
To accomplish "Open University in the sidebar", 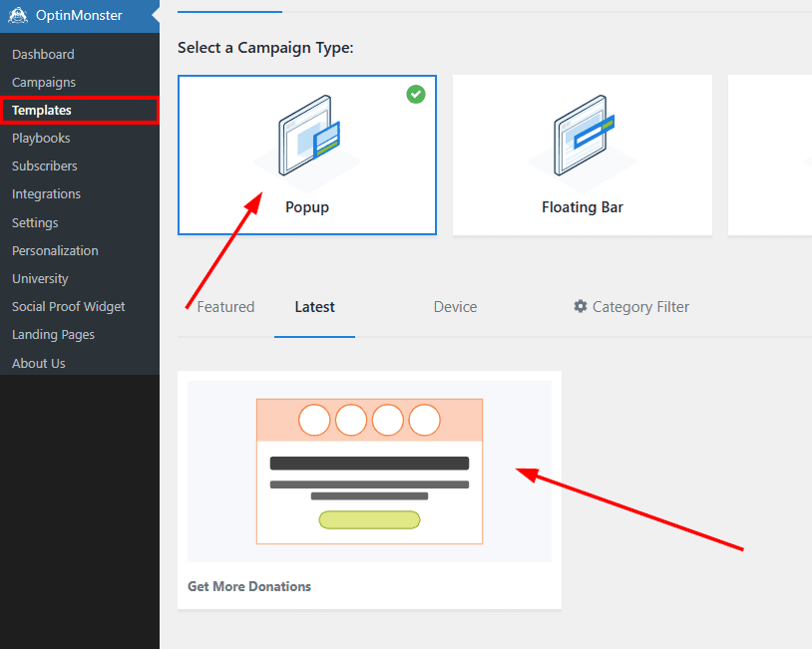I will click(x=40, y=279).
